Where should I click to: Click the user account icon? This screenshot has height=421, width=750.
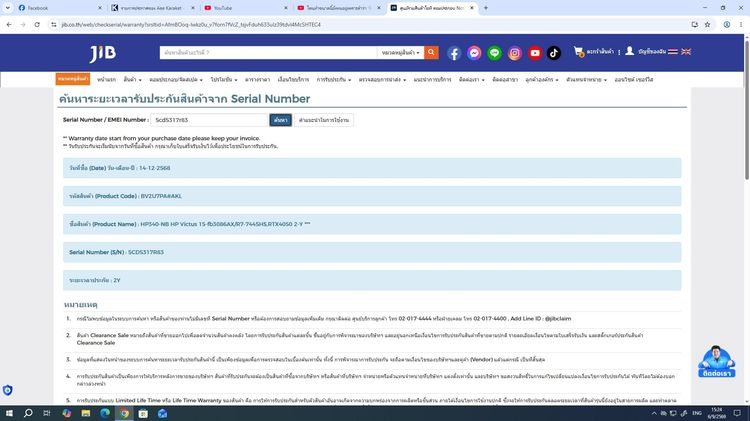pos(629,51)
